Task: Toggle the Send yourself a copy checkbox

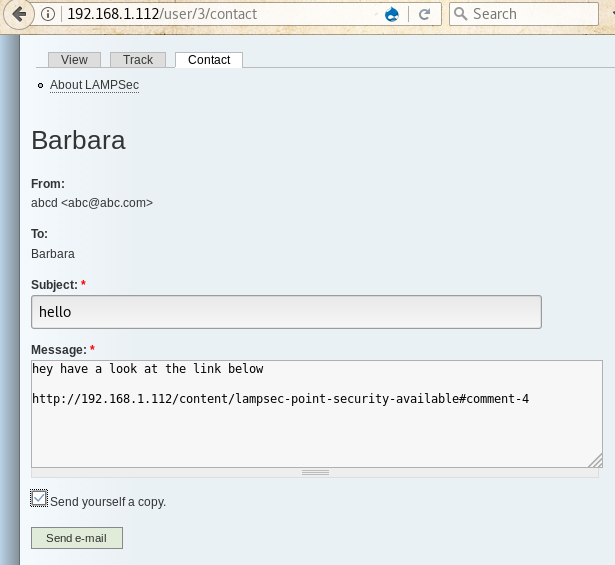Action: click(39, 498)
